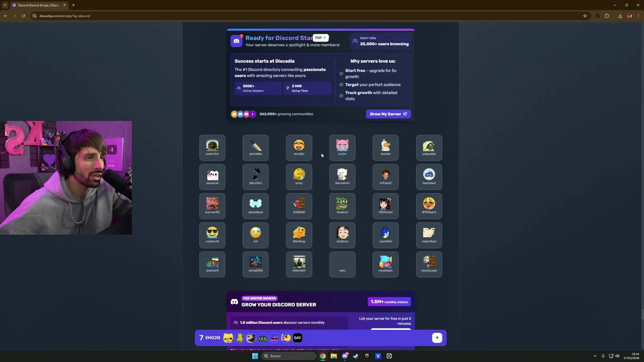
Task: Open volume control in system tray
Action: tap(617, 356)
